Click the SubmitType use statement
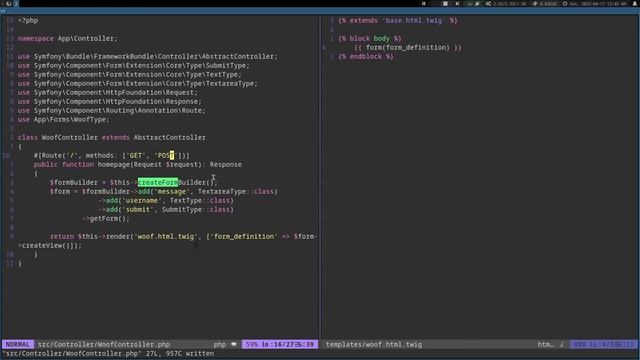This screenshot has height=360, width=640. pos(133,65)
